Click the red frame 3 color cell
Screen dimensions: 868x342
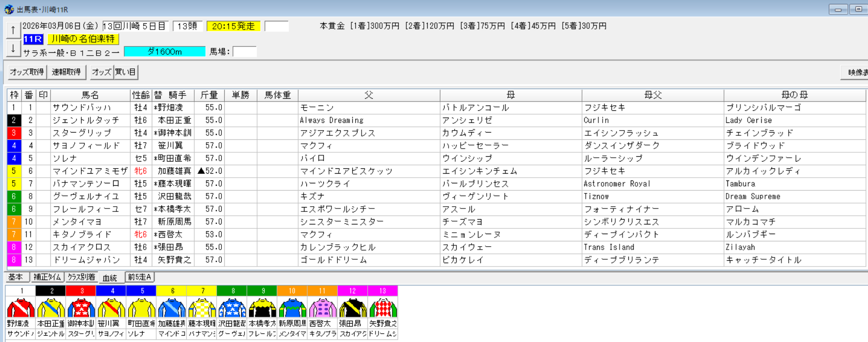[14, 133]
